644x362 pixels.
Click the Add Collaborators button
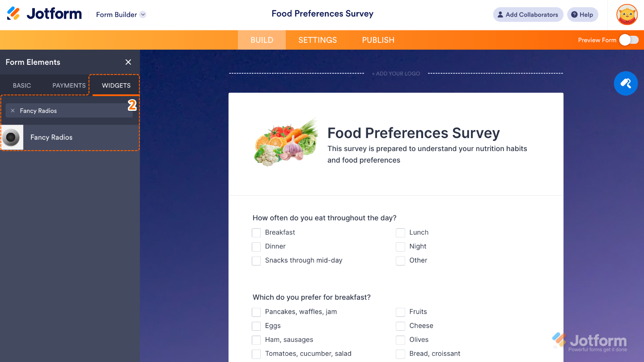(x=528, y=14)
